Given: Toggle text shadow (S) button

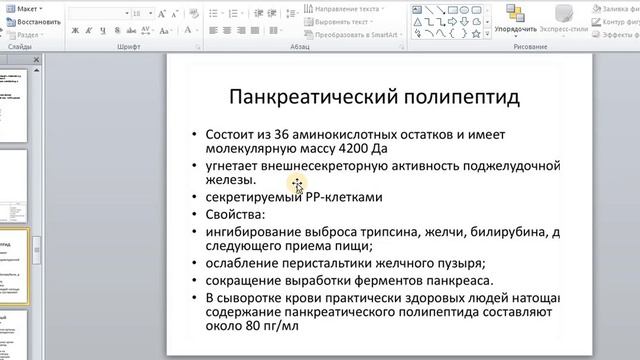Looking at the screenshot, I should [117, 31].
